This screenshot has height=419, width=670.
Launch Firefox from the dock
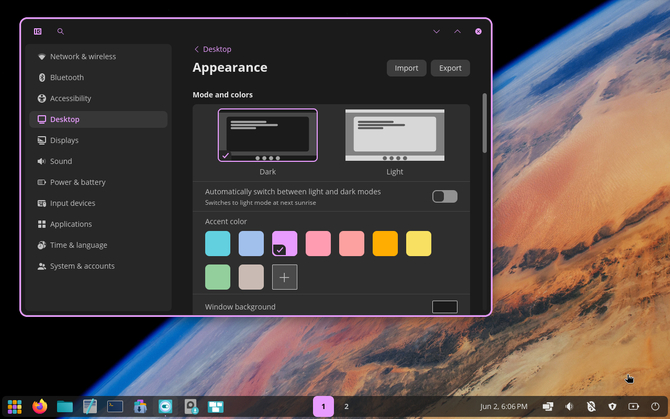(40, 406)
